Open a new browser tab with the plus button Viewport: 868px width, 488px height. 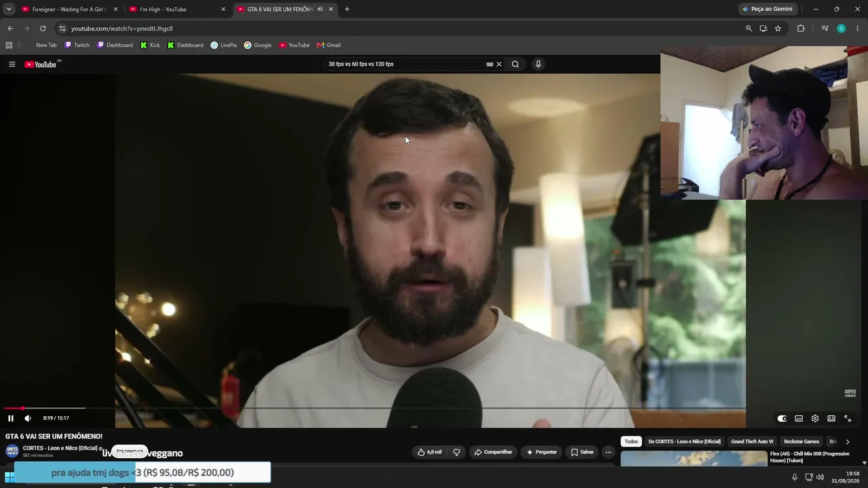(x=347, y=9)
